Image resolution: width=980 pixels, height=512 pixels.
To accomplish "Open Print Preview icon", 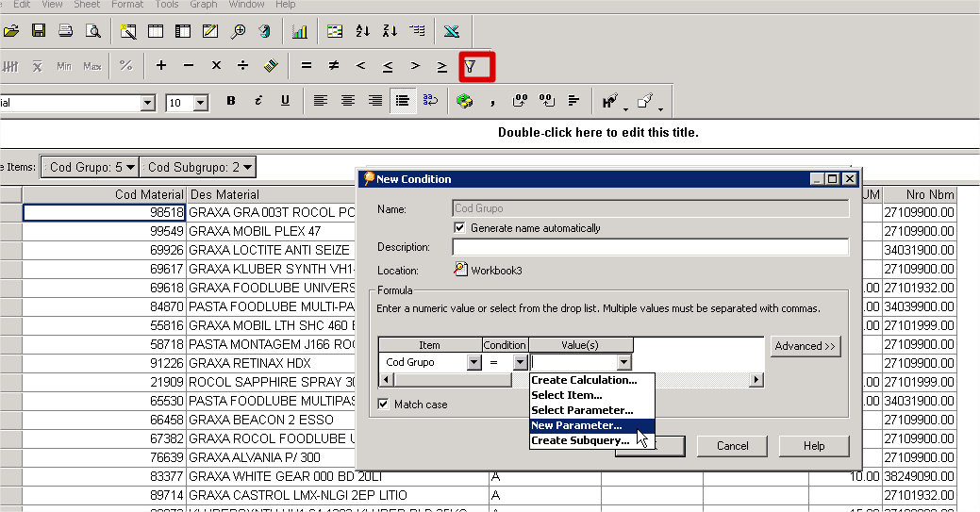I will [93, 30].
